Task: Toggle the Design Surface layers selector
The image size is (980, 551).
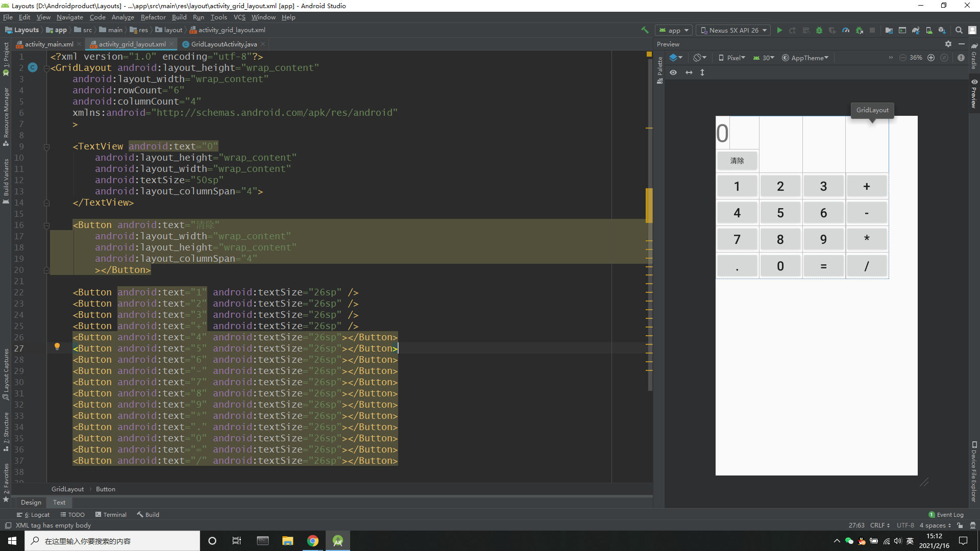Action: (675, 58)
